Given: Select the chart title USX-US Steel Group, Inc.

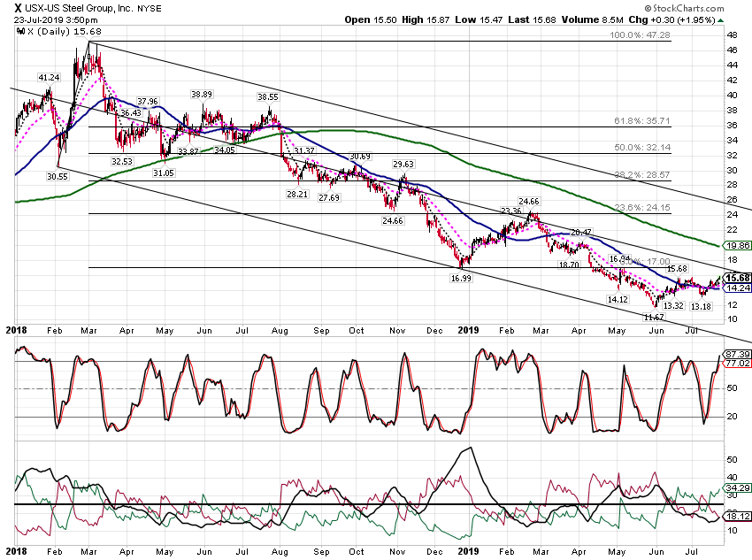Looking at the screenshot, I should coord(79,8).
